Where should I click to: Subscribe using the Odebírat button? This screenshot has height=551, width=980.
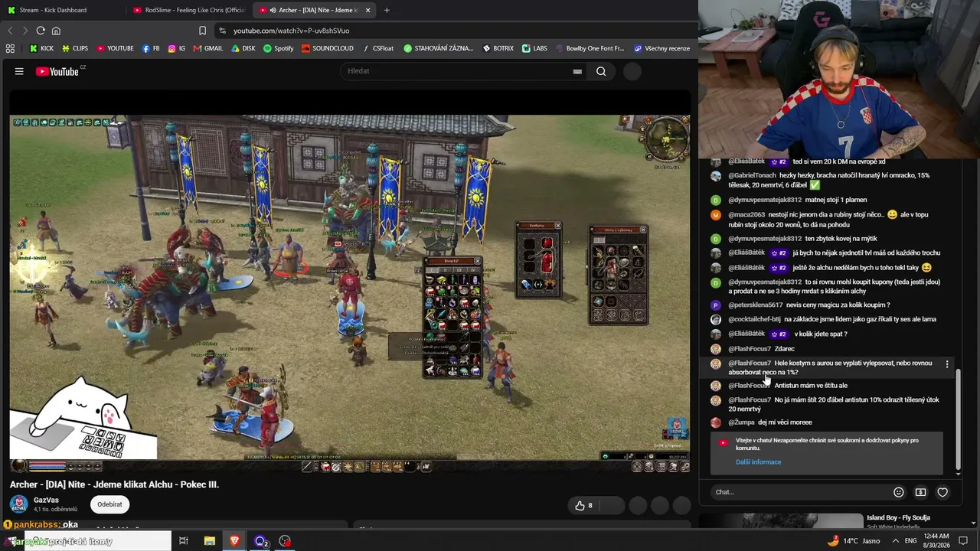[109, 504]
